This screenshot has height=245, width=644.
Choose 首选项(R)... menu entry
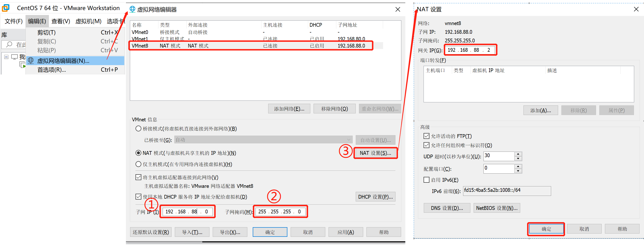[x=75, y=70]
